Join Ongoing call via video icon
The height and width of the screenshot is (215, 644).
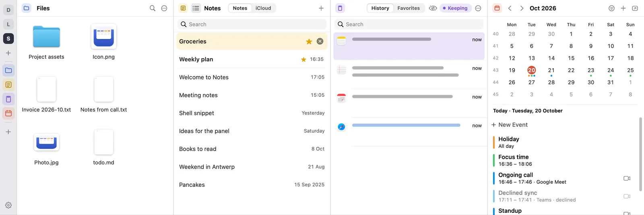click(x=627, y=178)
